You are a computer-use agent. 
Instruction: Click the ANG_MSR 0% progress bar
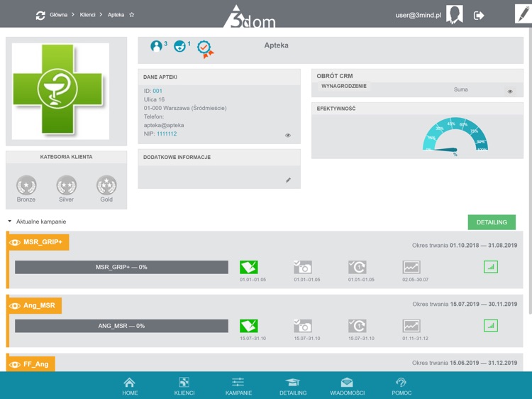pos(121,326)
